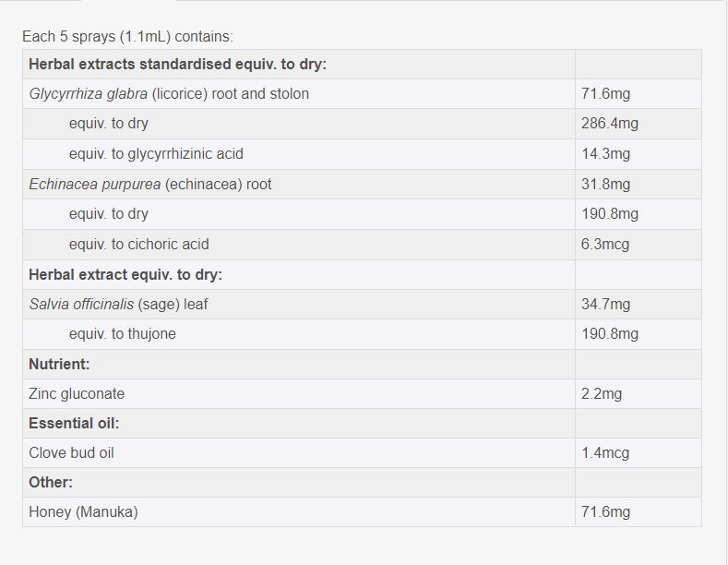The width and height of the screenshot is (728, 565).
Task: Click the Clove bud oil ingredient cell
Action: coord(72,453)
